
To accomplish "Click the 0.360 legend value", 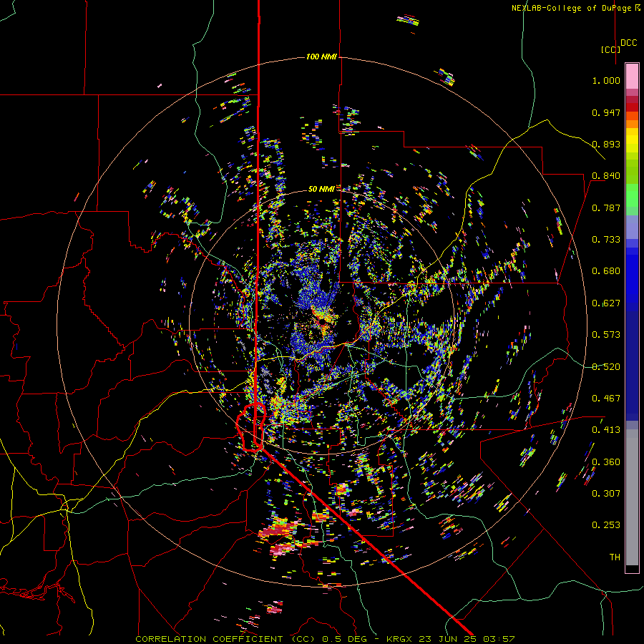I will pyautogui.click(x=606, y=462).
